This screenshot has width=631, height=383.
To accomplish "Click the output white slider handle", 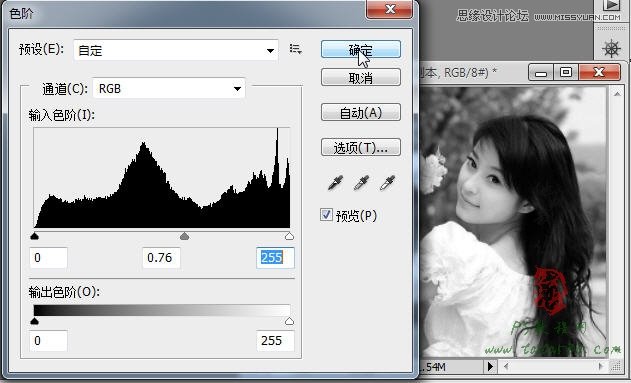I will coord(289,321).
